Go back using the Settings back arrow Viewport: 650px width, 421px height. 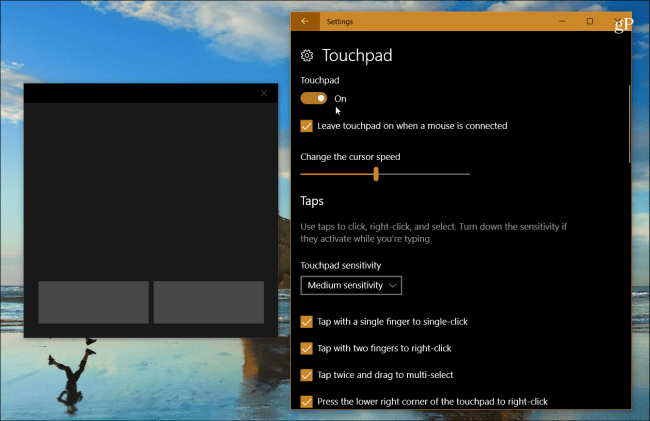[305, 21]
